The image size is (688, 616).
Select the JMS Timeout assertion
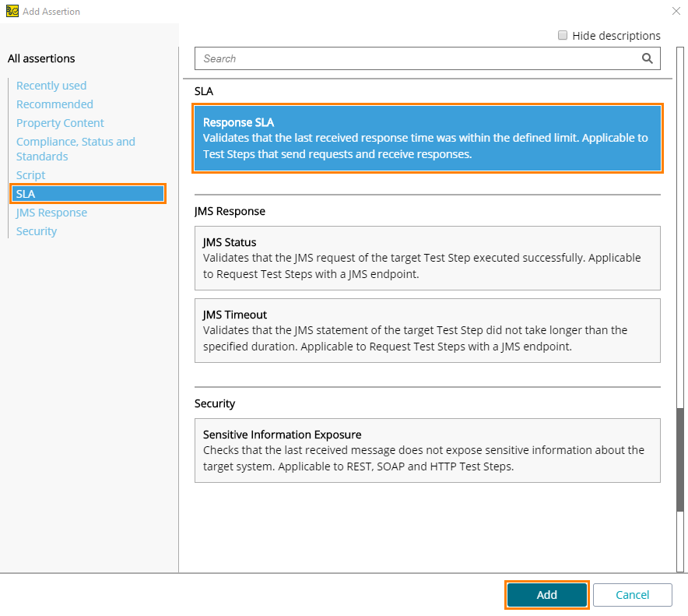427,330
